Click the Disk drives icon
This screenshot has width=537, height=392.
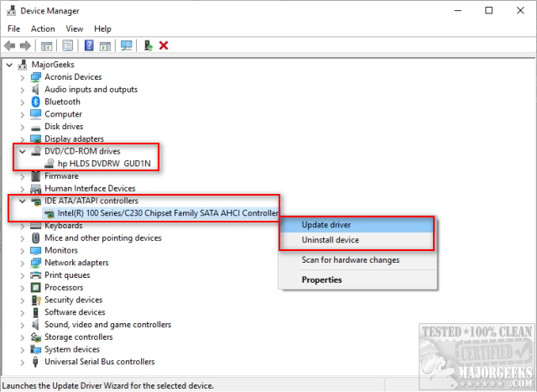coord(35,128)
